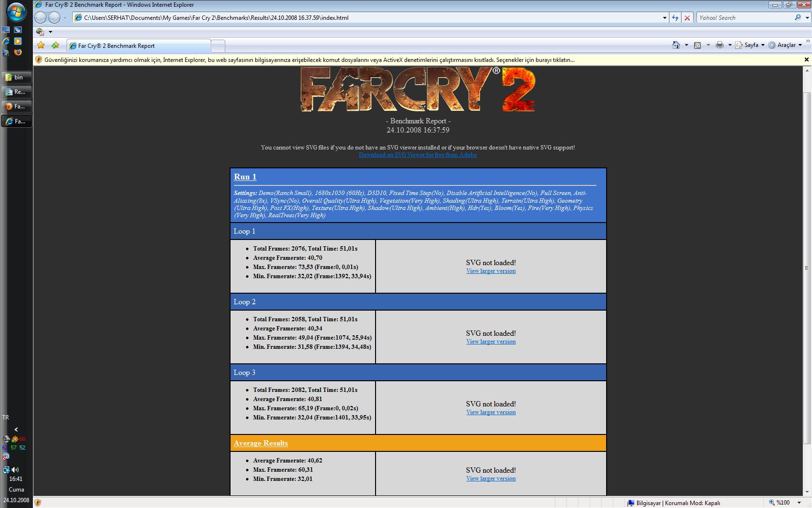Click the blocked 'a' tray icon
This screenshot has width=812, height=508.
(x=6, y=456)
